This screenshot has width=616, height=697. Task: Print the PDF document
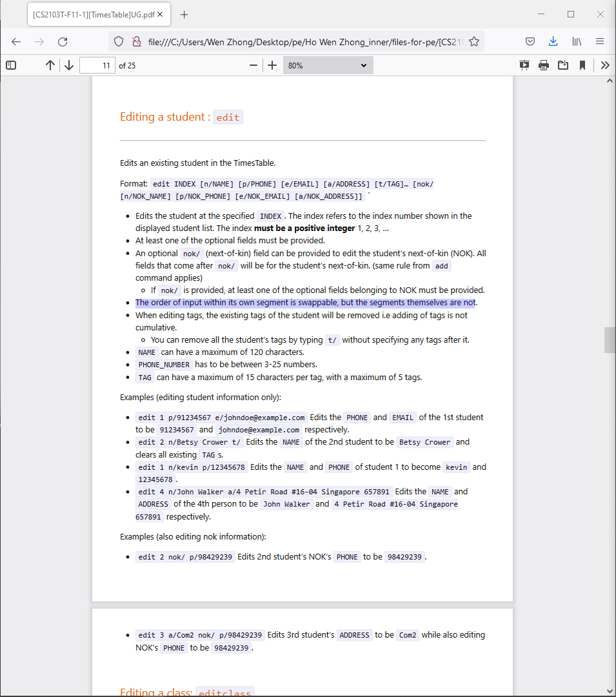(x=544, y=65)
